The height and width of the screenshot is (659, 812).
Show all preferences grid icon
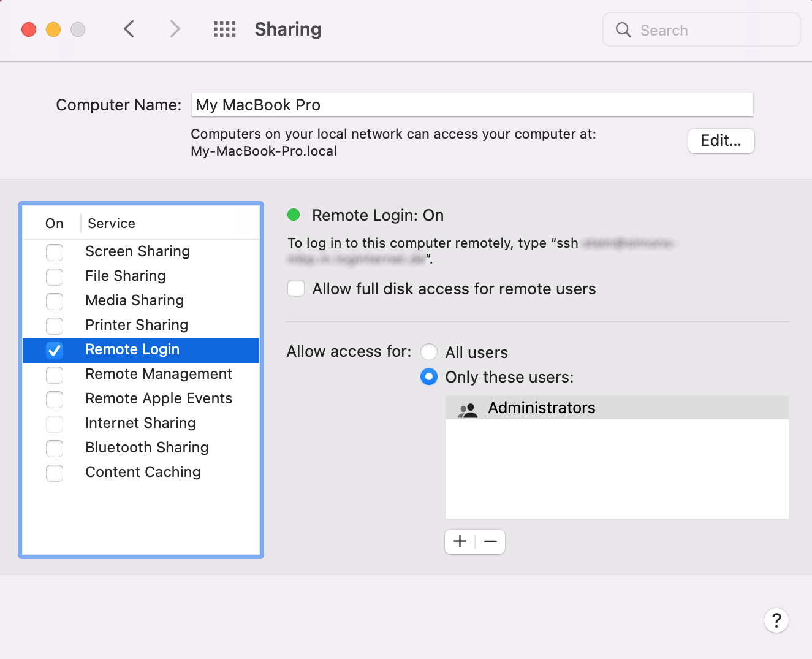224,29
